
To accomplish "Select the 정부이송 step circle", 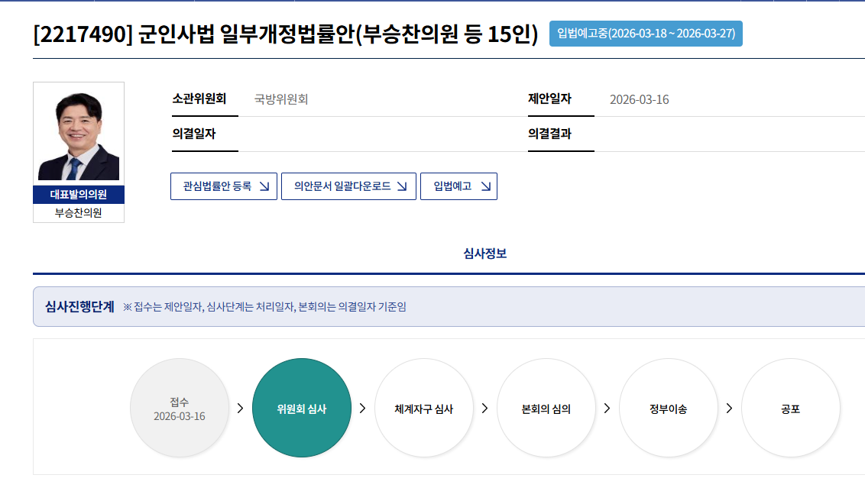I will point(669,409).
